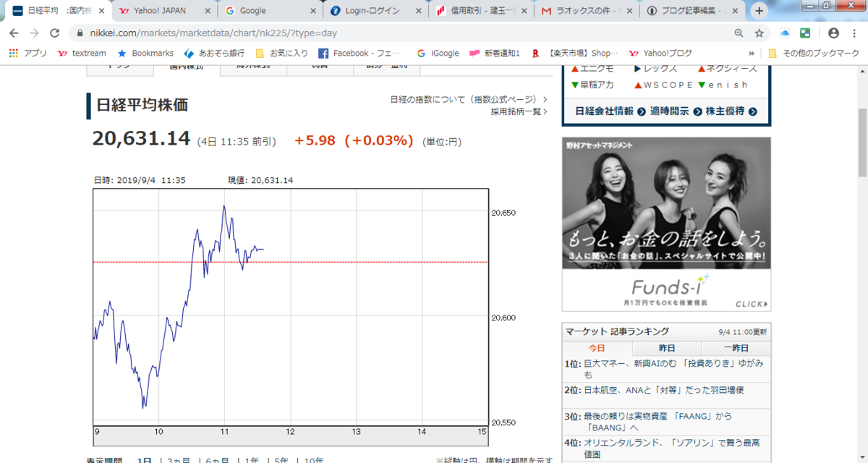Viewport: 868px width, 463px height.
Task: Open ranking article 3位 最後の頼りは実物資産
Action: (658, 422)
